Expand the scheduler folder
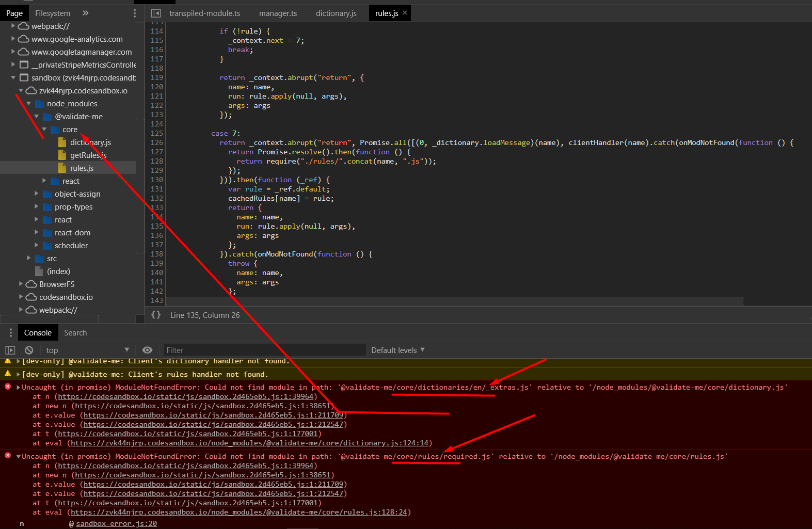This screenshot has width=812, height=529. 36,245
